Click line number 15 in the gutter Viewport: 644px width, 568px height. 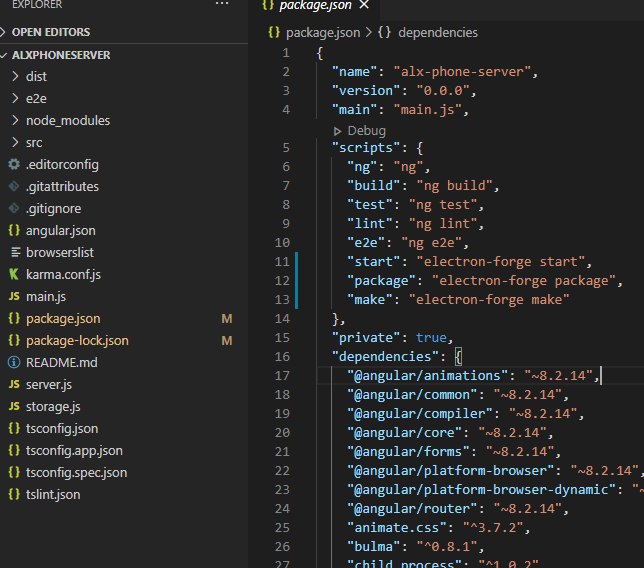pyautogui.click(x=284, y=337)
